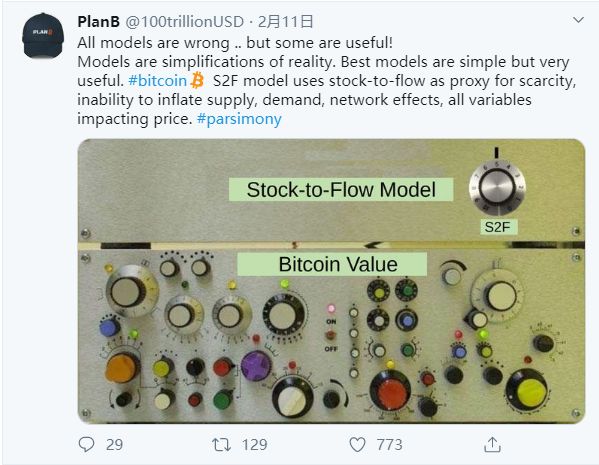
Task: Click the reply speech bubble icon
Action: pos(86,444)
